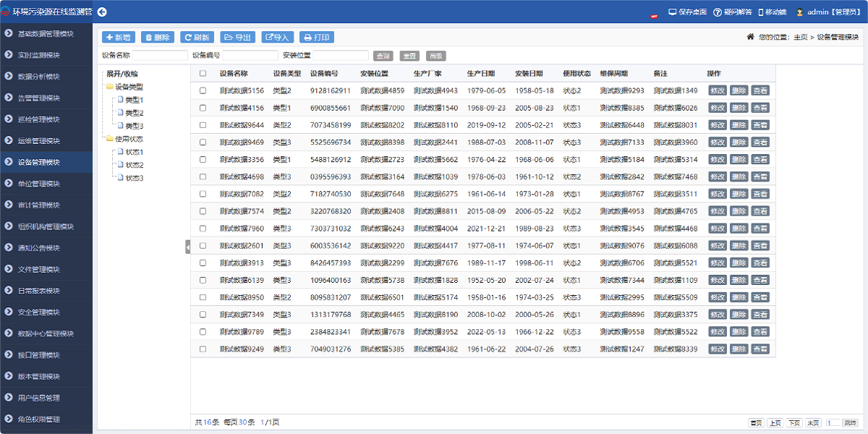This screenshot has height=434, width=868.
Task: Collapse the 设备类型 folder in tree
Action: pos(110,87)
